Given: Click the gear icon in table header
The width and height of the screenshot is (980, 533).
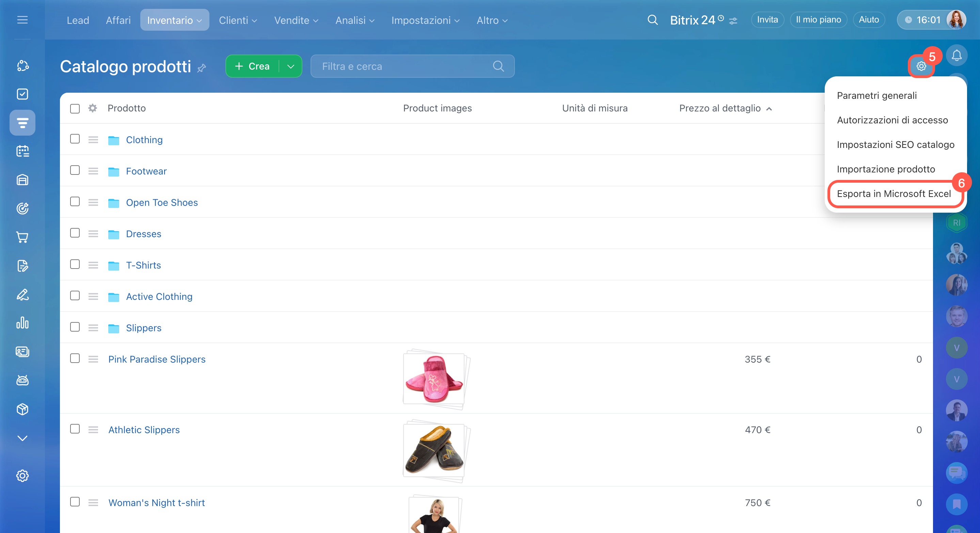Looking at the screenshot, I should (x=92, y=108).
